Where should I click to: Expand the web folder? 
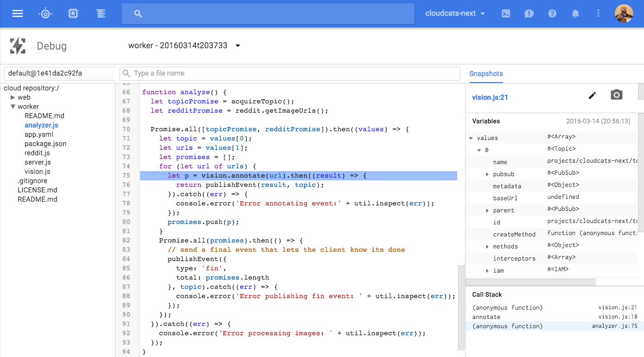click(13, 97)
